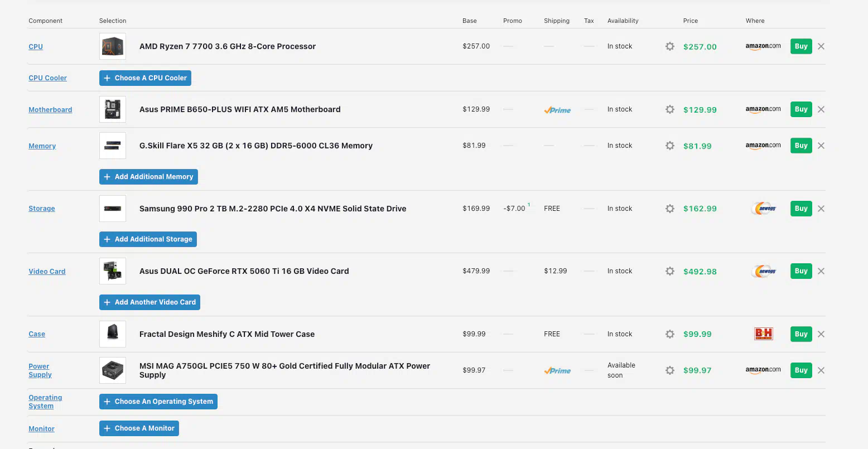Viewport: 868px width, 449px height.
Task: Choose a CPU Cooler
Action: pyautogui.click(x=145, y=78)
